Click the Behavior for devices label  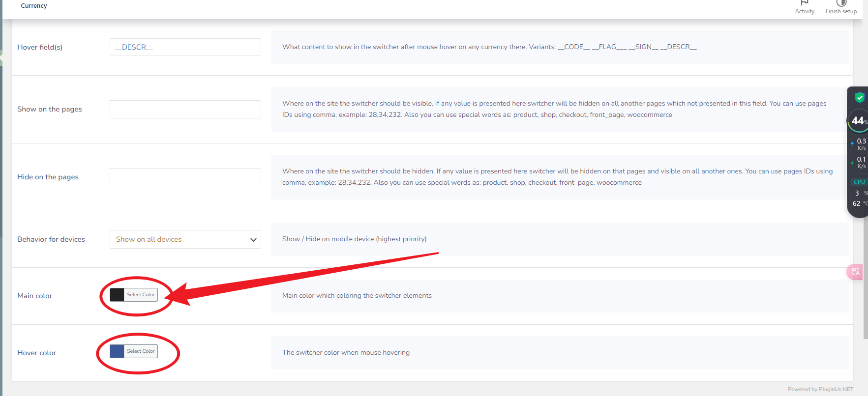51,239
